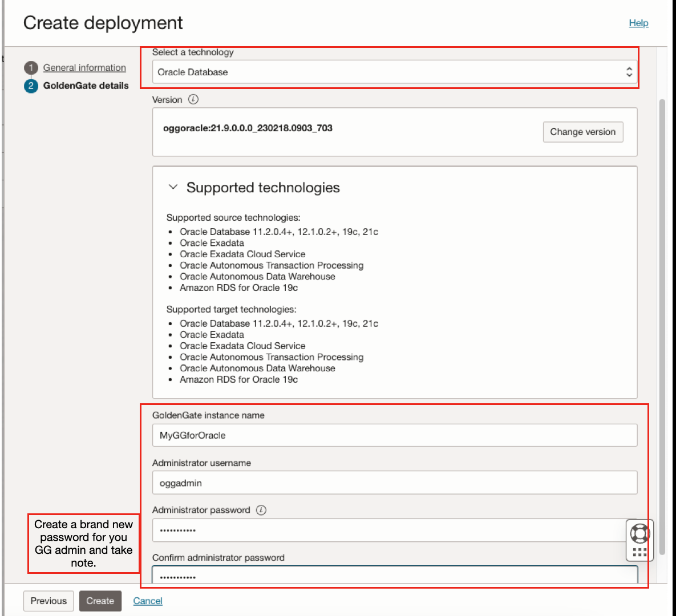Click the 'Create deployment' title text
Image resolution: width=676 pixels, height=616 pixels.
tap(103, 23)
